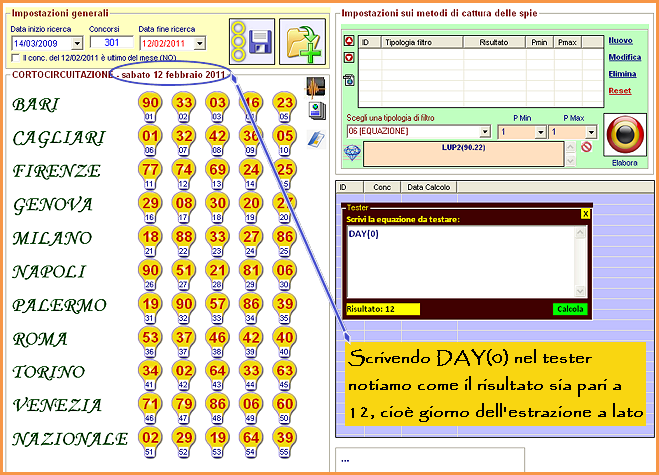Click the red down arrow filter icon
The height and width of the screenshot is (475, 659).
[349, 58]
